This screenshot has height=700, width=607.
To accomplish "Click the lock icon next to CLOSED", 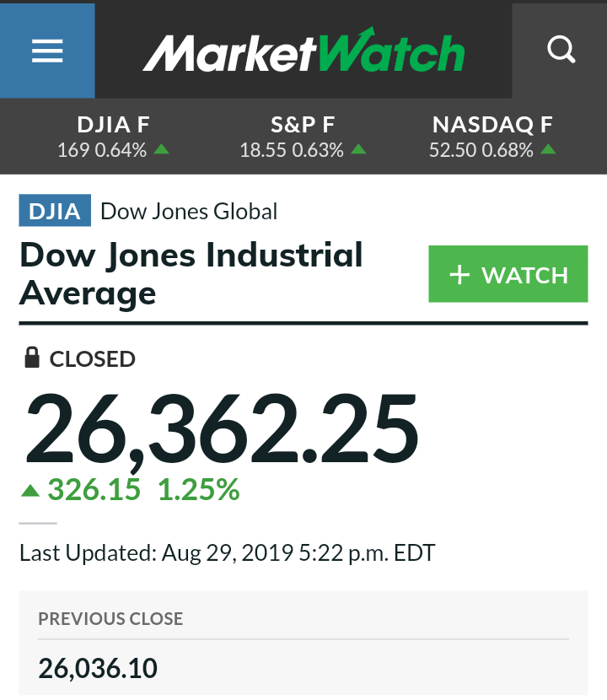I will (x=32, y=358).
